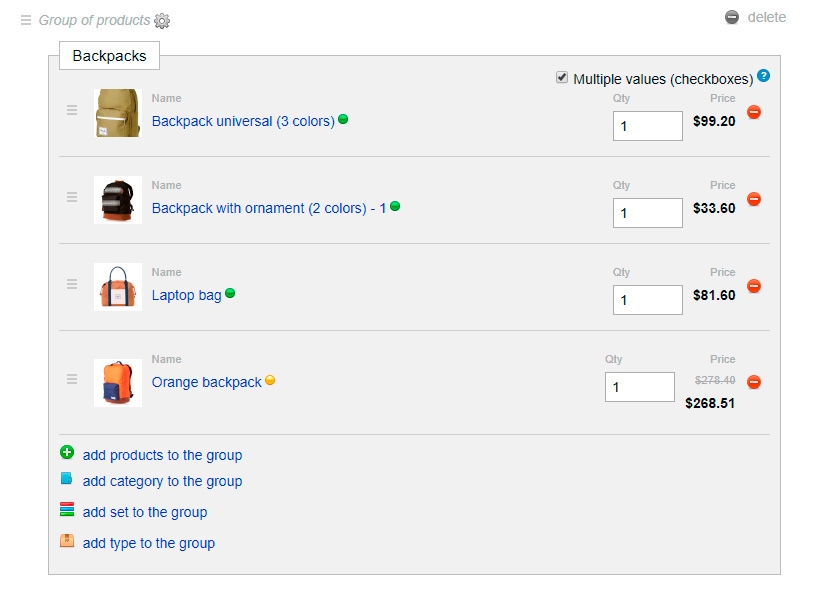Click the add set to group icon
This screenshot has height=590, width=814.
[67, 510]
